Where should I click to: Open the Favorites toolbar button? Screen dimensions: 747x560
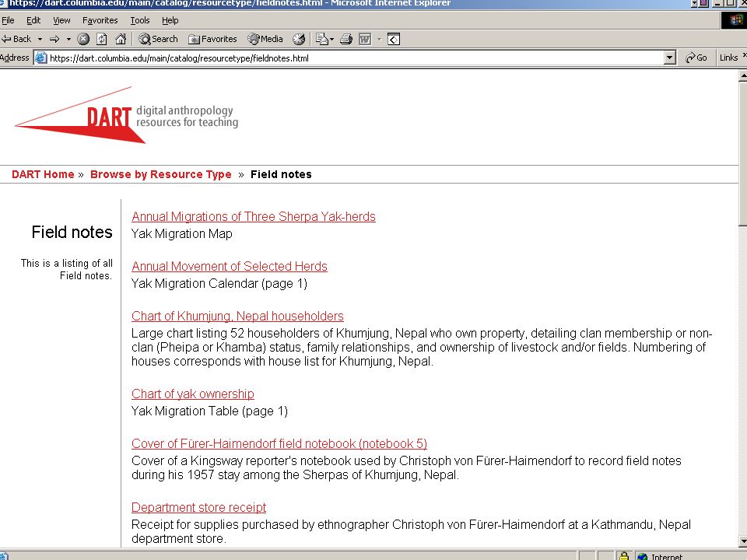tap(212, 39)
